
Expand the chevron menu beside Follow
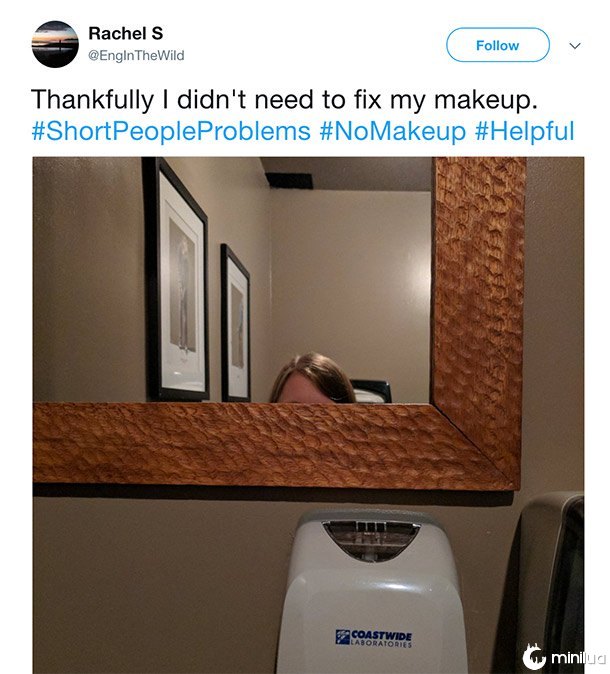point(574,46)
